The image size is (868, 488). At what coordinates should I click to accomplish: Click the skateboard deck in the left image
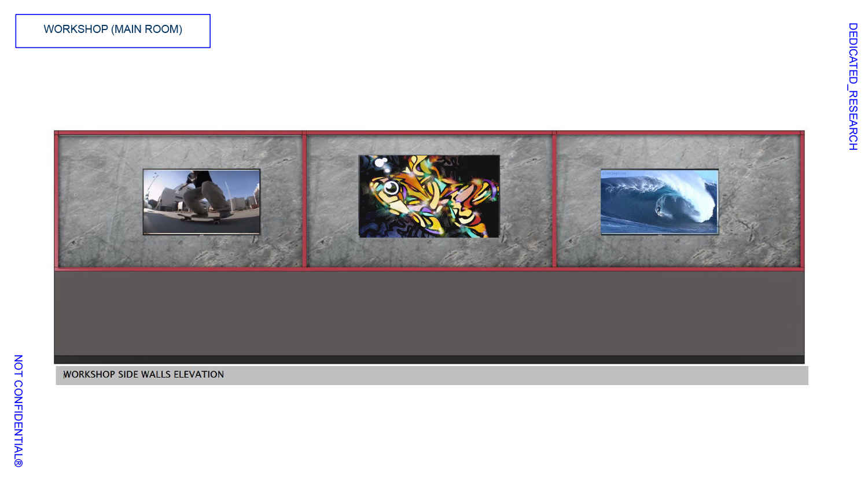click(x=201, y=217)
